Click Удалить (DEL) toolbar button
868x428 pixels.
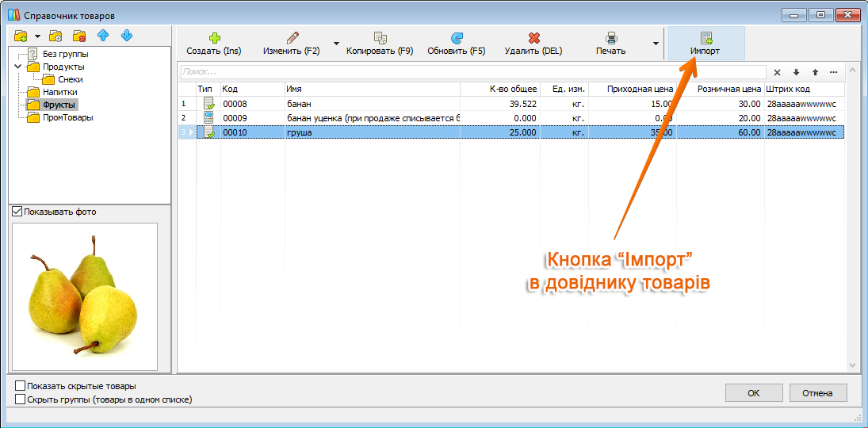[533, 44]
